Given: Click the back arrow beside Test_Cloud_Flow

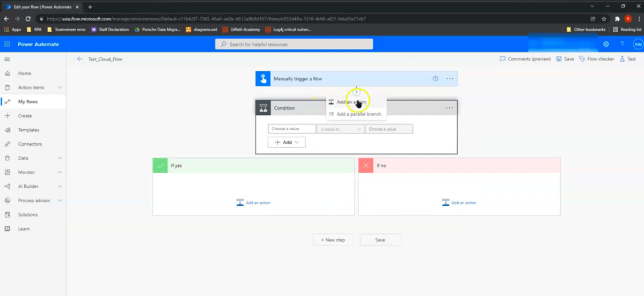Looking at the screenshot, I should [x=80, y=59].
